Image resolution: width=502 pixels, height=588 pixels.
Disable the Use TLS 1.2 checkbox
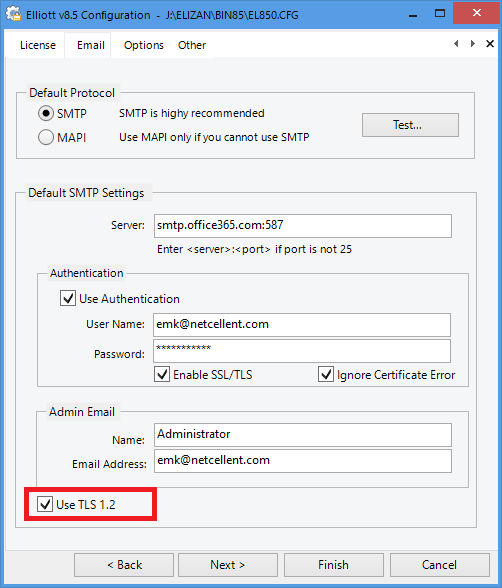pos(45,504)
